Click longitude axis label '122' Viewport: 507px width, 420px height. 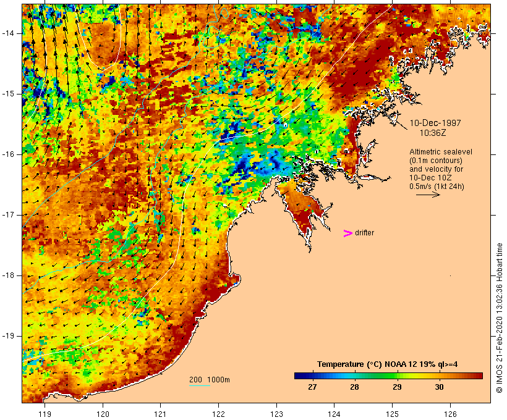pyautogui.click(x=219, y=414)
